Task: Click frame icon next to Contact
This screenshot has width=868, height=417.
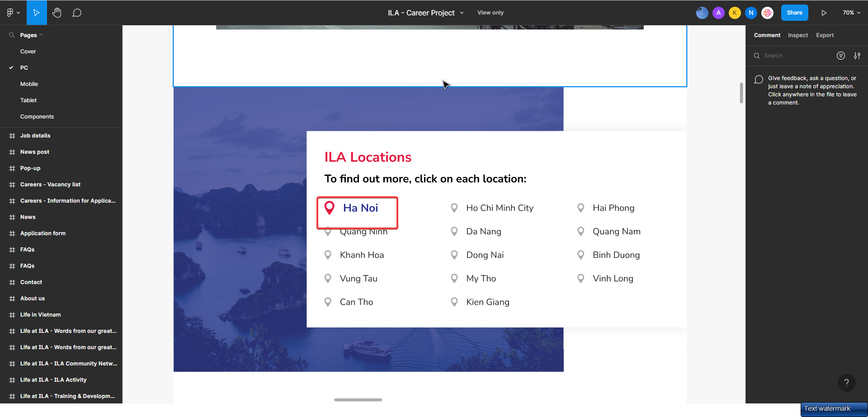Action: tap(12, 282)
